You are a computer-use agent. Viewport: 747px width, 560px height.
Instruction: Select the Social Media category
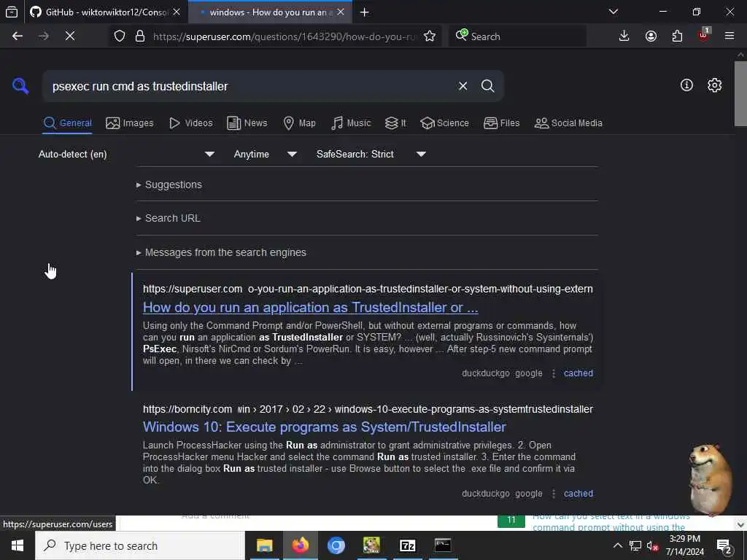[568, 123]
